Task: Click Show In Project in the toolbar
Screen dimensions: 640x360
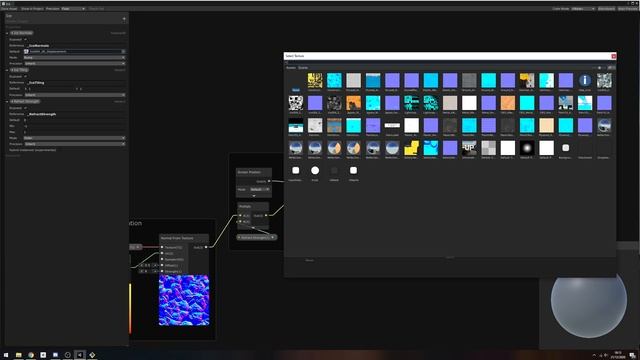Action: click(x=32, y=9)
